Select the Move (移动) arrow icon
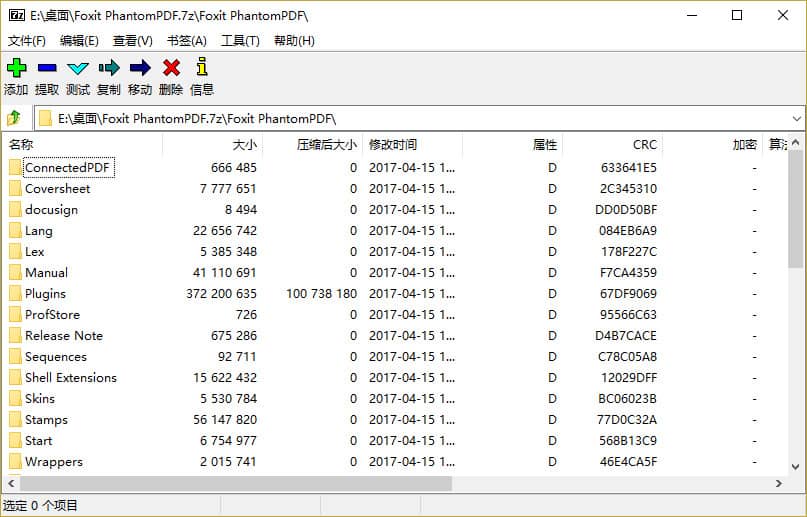Viewport: 807px width, 517px height. 140,68
